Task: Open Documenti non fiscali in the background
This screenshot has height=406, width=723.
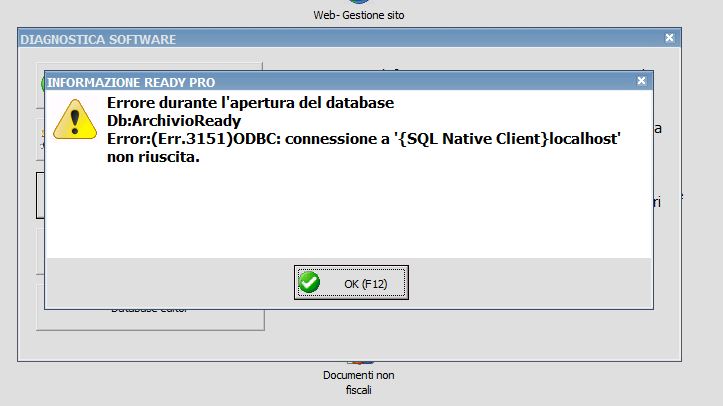Action: pos(359,382)
